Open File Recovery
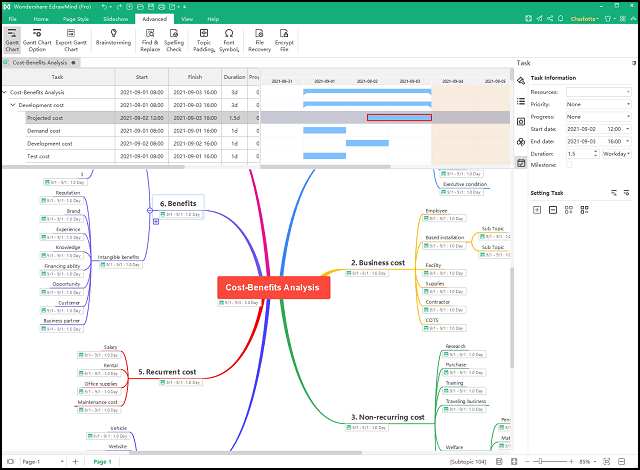Viewport: 640px width, 470px height. pos(259,40)
